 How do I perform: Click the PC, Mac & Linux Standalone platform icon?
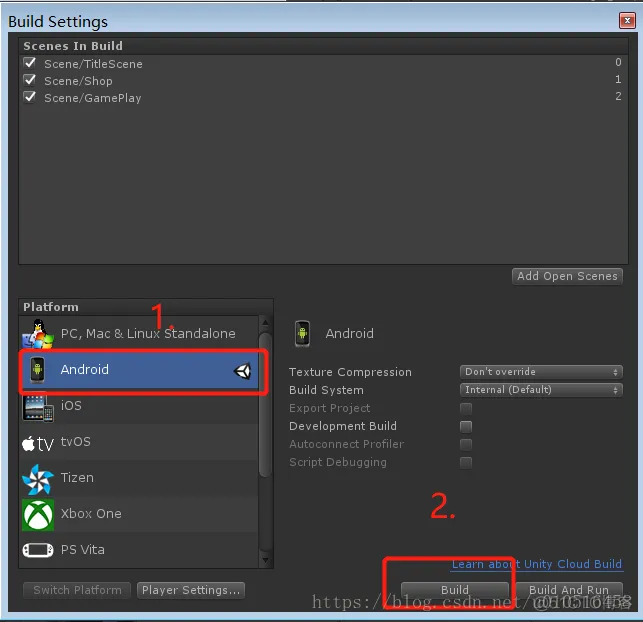[38, 333]
